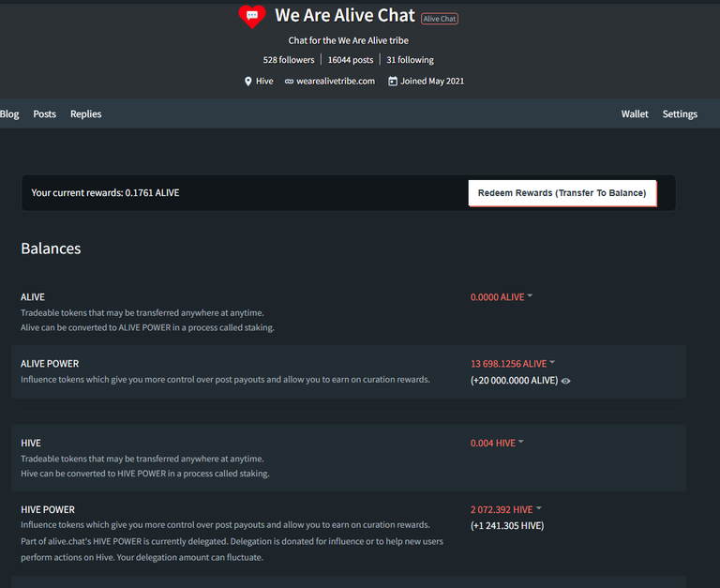Open the Settings tab
This screenshot has width=720, height=588.
click(680, 113)
